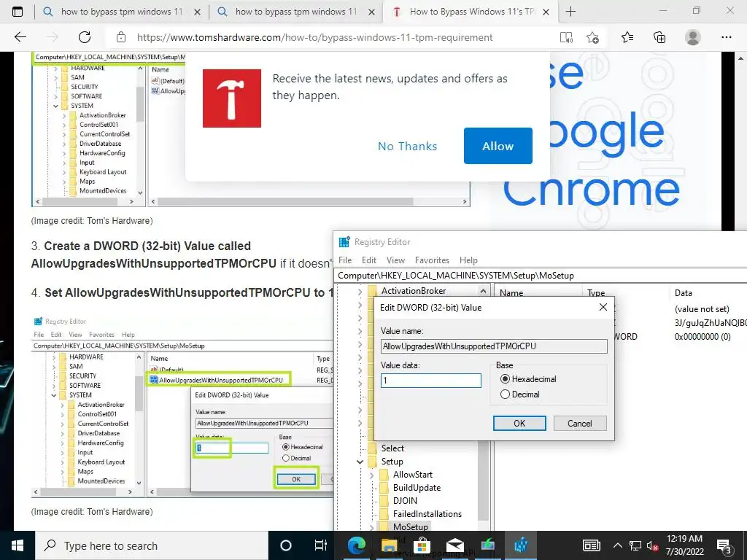Click the "0x00000000 (0)" data value
Image resolution: width=747 pixels, height=560 pixels.
coord(703,337)
